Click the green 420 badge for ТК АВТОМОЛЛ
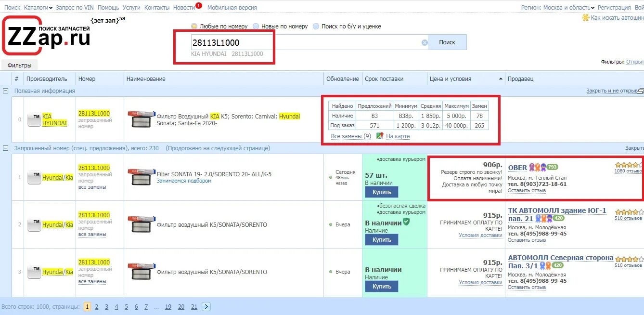 tap(558, 218)
